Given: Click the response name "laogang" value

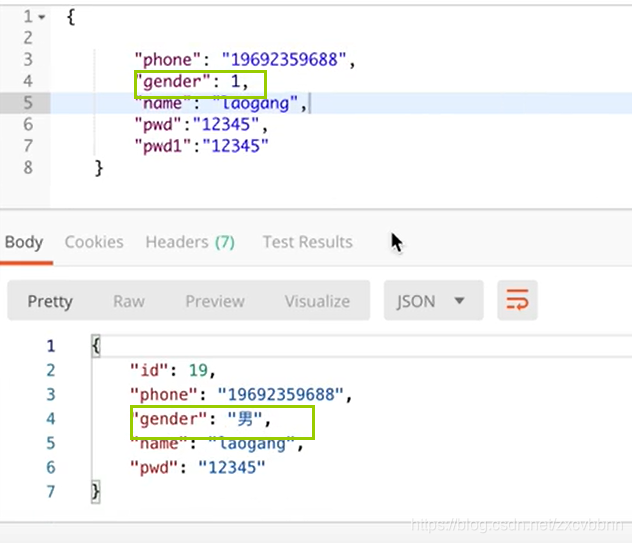Looking at the screenshot, I should (252, 443).
